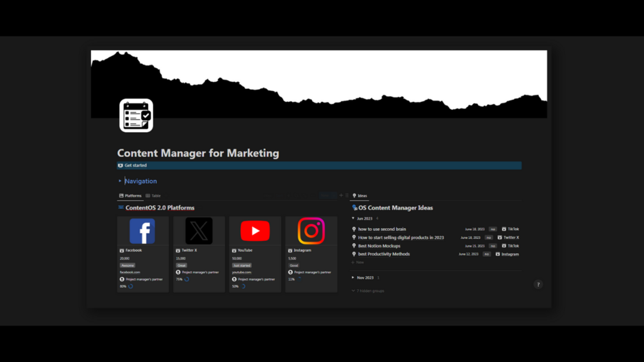Open the ContentOS 2.0 Platforms database title

click(160, 208)
